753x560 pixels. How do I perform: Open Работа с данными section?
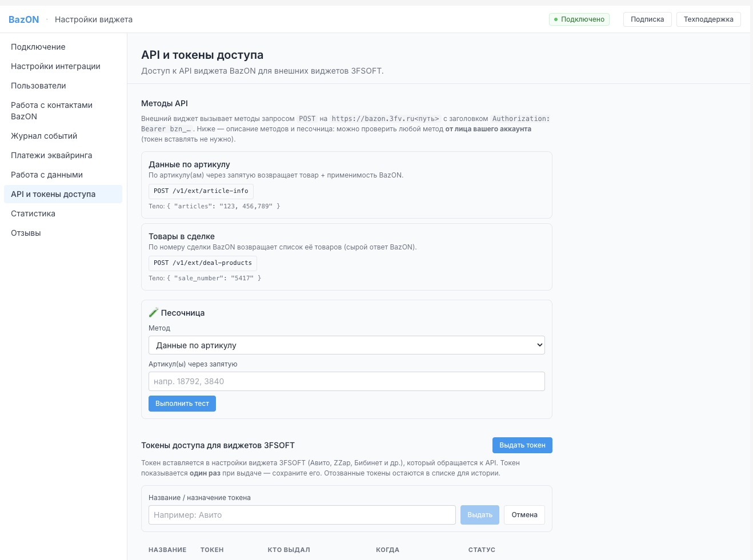(x=63, y=175)
